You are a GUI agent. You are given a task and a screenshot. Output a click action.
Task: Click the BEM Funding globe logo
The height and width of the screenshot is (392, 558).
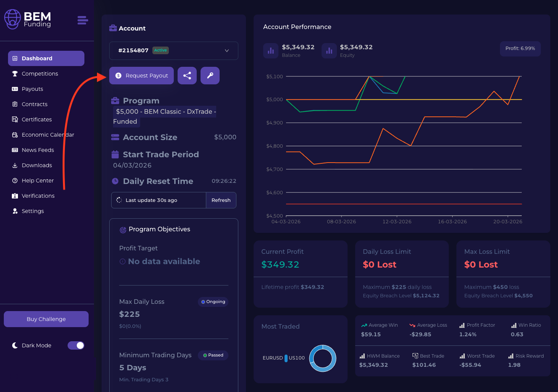(12, 19)
